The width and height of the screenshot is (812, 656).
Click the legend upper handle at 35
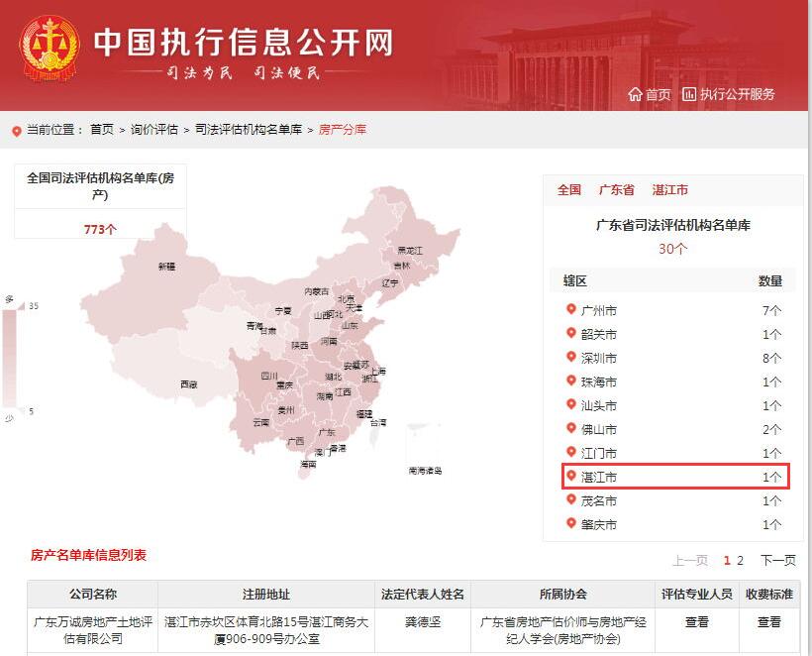click(22, 307)
